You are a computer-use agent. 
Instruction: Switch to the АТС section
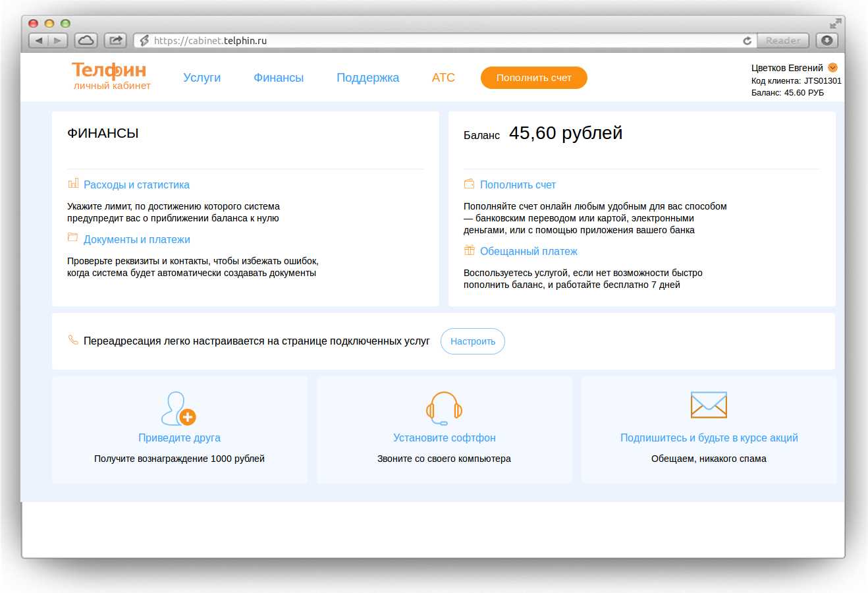[x=443, y=77]
